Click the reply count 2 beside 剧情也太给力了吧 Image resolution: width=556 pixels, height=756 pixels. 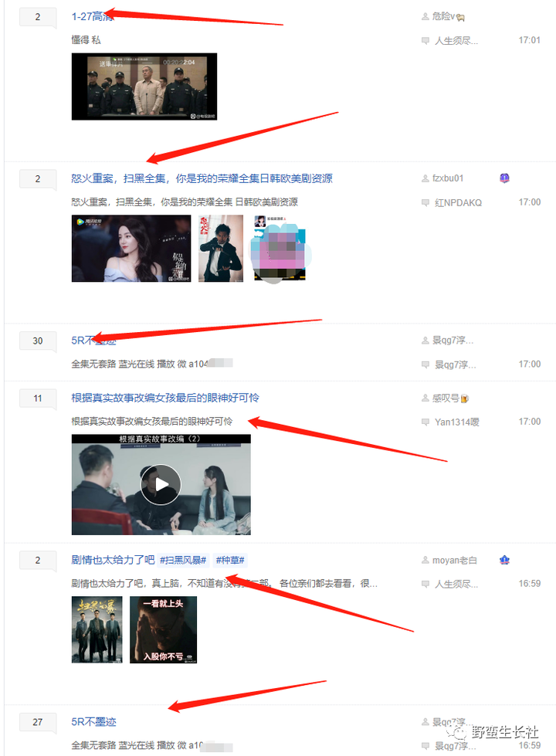point(38,561)
